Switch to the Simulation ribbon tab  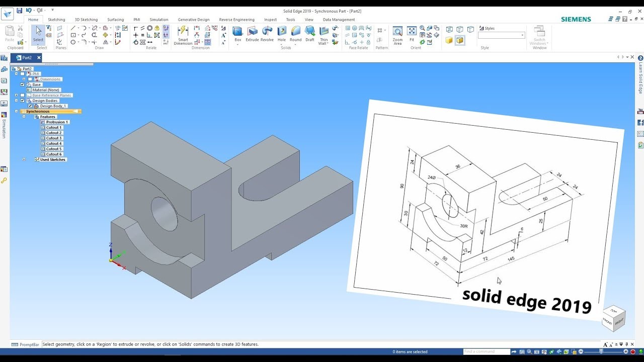tap(159, 20)
